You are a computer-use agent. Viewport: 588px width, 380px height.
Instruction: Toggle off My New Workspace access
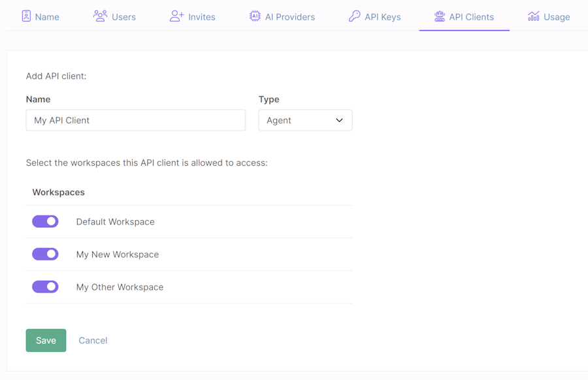point(45,254)
